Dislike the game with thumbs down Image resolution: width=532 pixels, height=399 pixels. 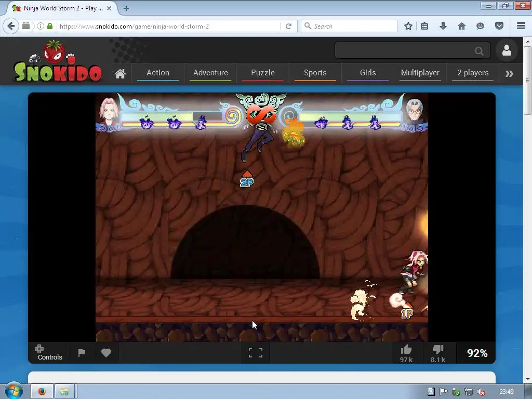(438, 353)
